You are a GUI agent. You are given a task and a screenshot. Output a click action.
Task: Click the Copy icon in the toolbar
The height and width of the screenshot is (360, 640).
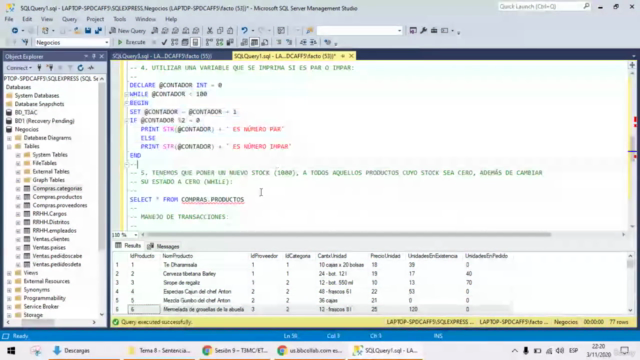pyautogui.click(x=220, y=31)
